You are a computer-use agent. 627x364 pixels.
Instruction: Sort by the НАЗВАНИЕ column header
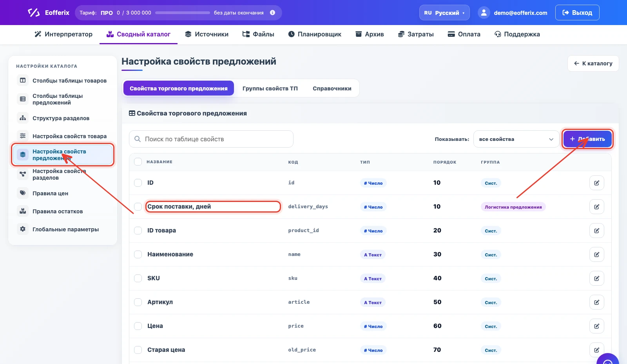tap(159, 162)
